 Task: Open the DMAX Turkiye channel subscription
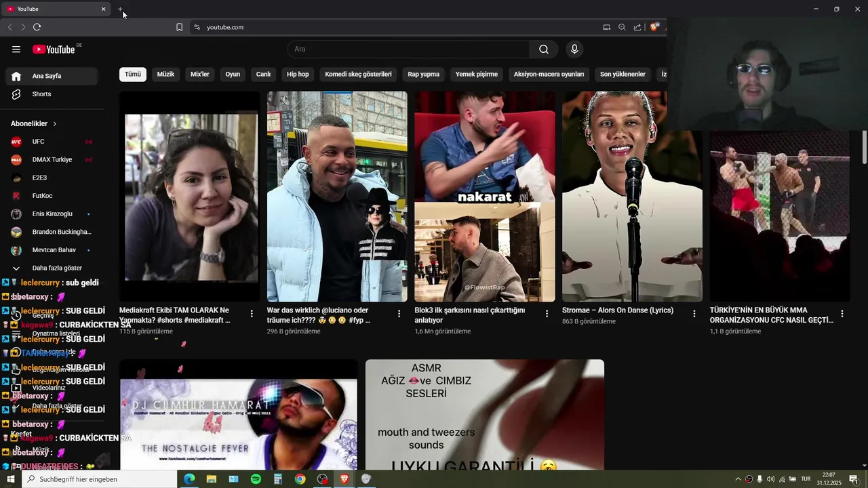pyautogui.click(x=53, y=159)
